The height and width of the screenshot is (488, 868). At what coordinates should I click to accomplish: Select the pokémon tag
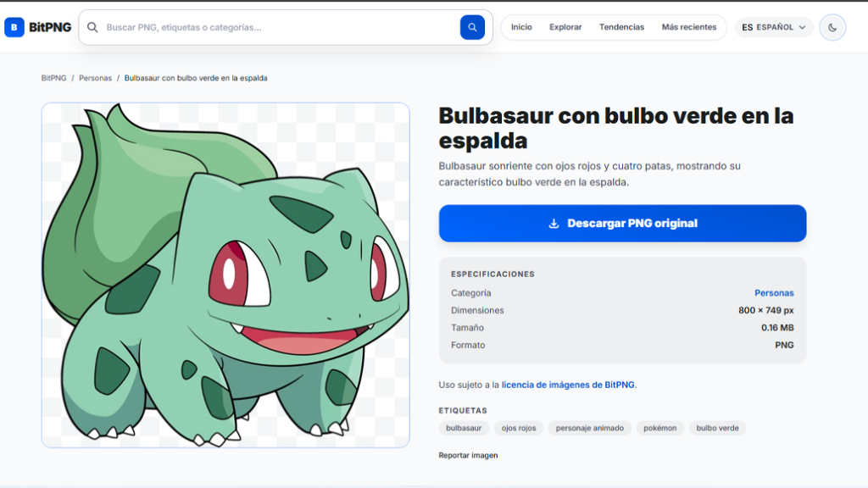(659, 428)
